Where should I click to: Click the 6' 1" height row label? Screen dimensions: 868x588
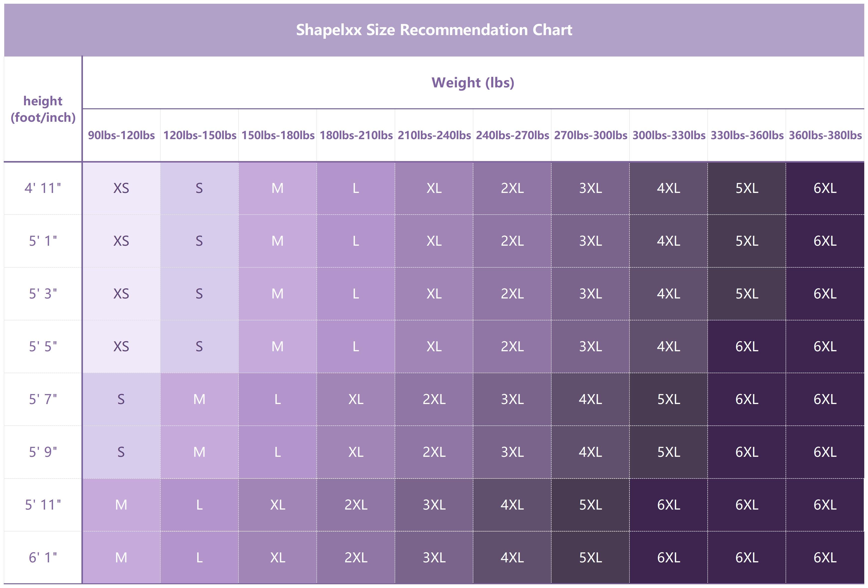pyautogui.click(x=43, y=557)
